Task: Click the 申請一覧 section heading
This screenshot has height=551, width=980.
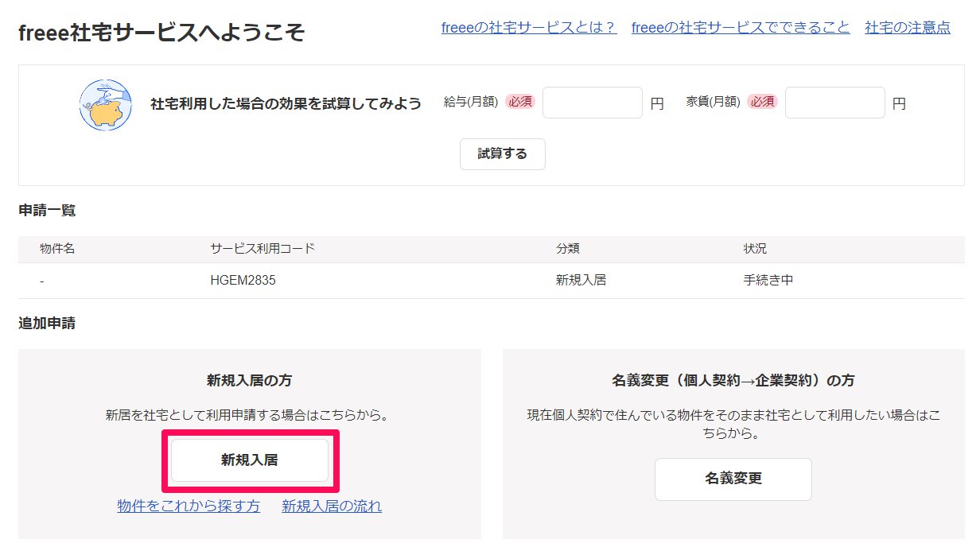Action: click(47, 211)
